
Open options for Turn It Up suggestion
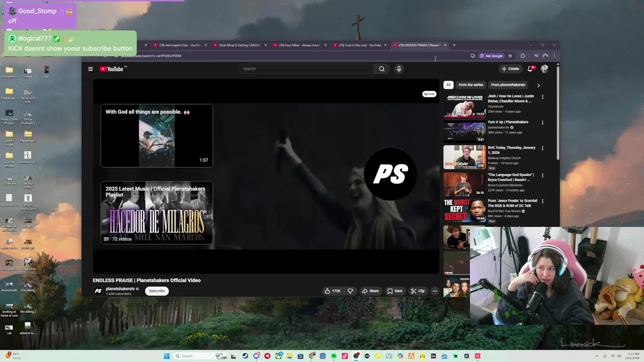click(x=542, y=122)
